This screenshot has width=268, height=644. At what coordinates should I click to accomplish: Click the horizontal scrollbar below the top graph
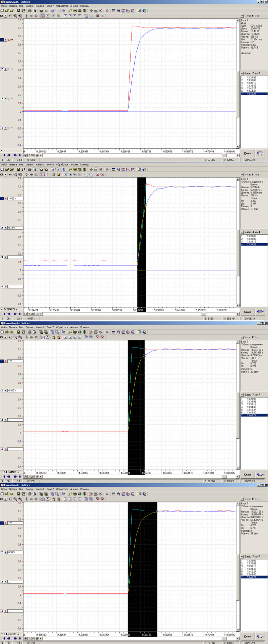131,155
